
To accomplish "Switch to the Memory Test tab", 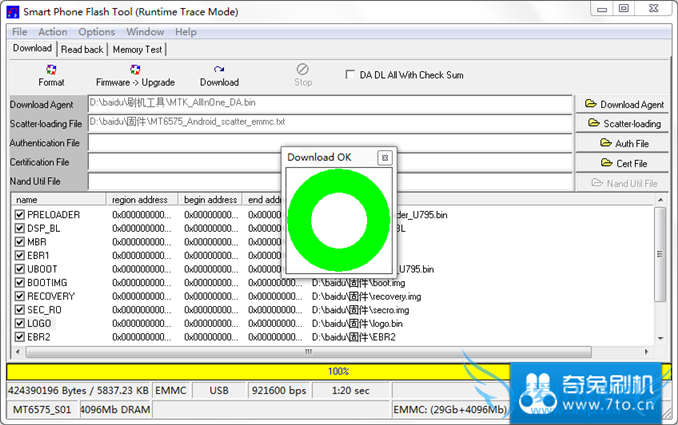I will click(x=138, y=49).
